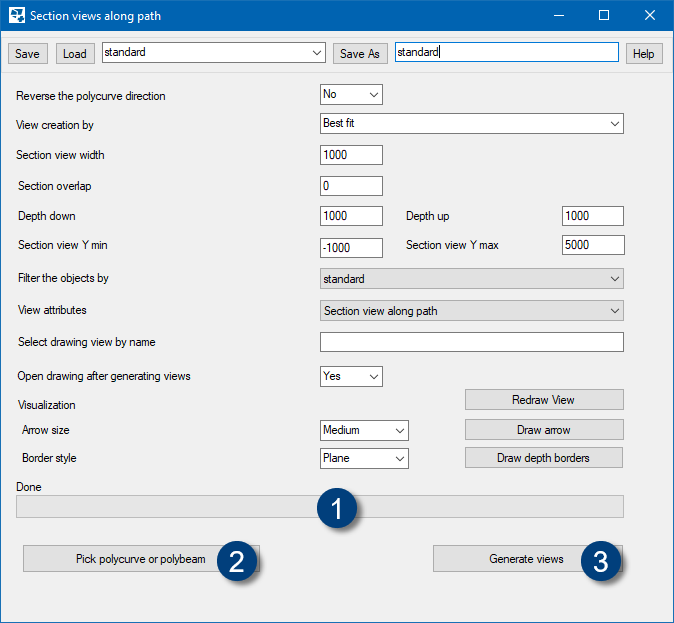Open the View creation by dropdown

coord(471,124)
